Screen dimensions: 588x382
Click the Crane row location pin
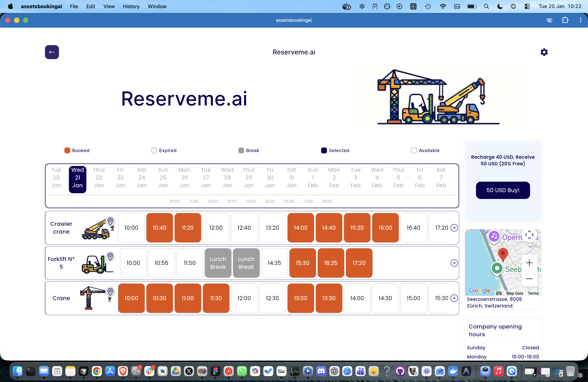point(110,292)
